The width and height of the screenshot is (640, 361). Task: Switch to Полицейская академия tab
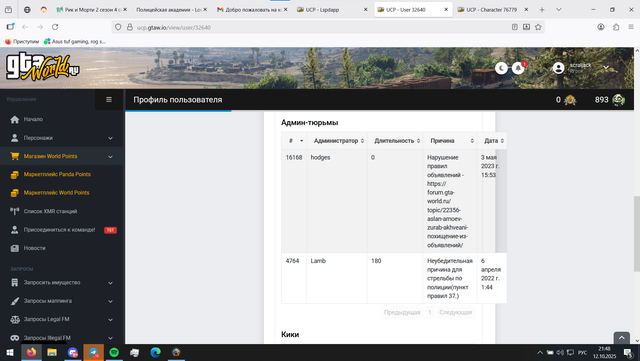pos(171,9)
